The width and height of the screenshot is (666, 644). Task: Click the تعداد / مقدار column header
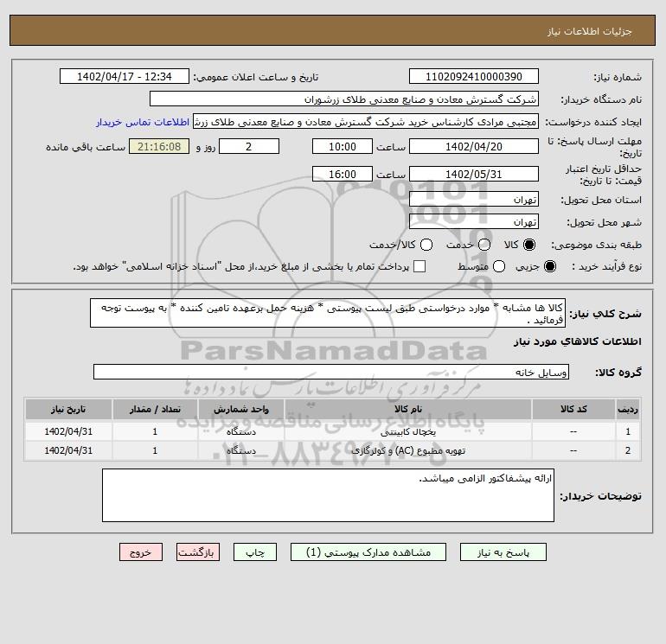pyautogui.click(x=155, y=409)
